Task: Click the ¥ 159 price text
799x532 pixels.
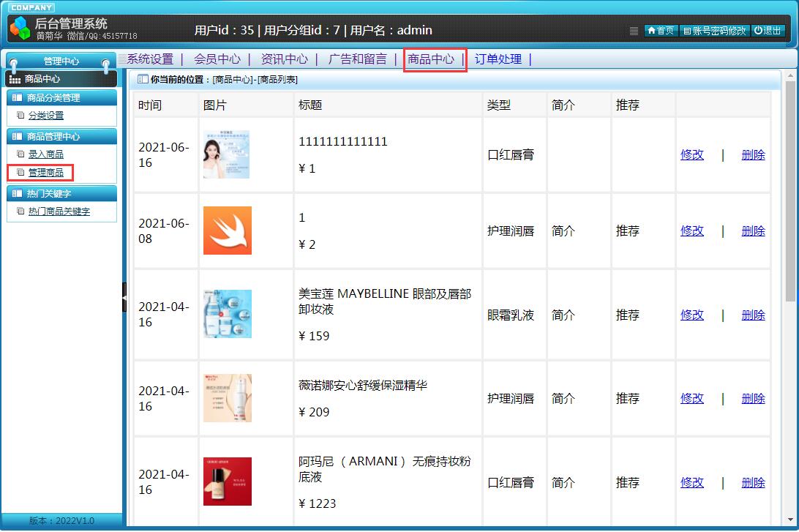Action: click(x=314, y=337)
